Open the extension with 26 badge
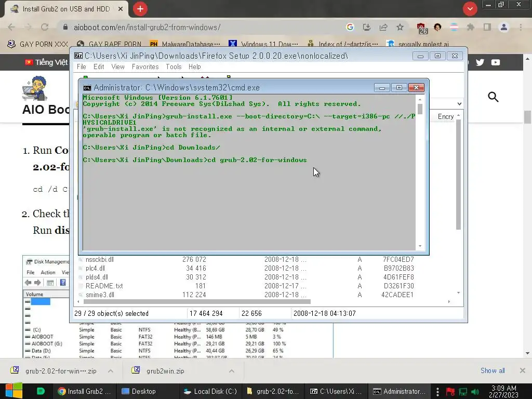This screenshot has height=399, width=532. coord(422,29)
